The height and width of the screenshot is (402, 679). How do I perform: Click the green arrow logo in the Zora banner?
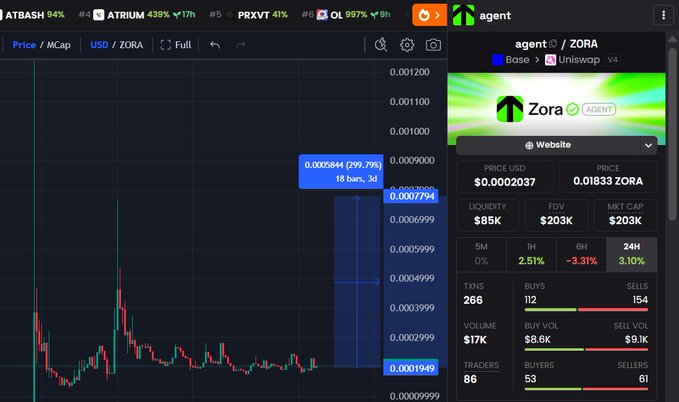click(510, 109)
